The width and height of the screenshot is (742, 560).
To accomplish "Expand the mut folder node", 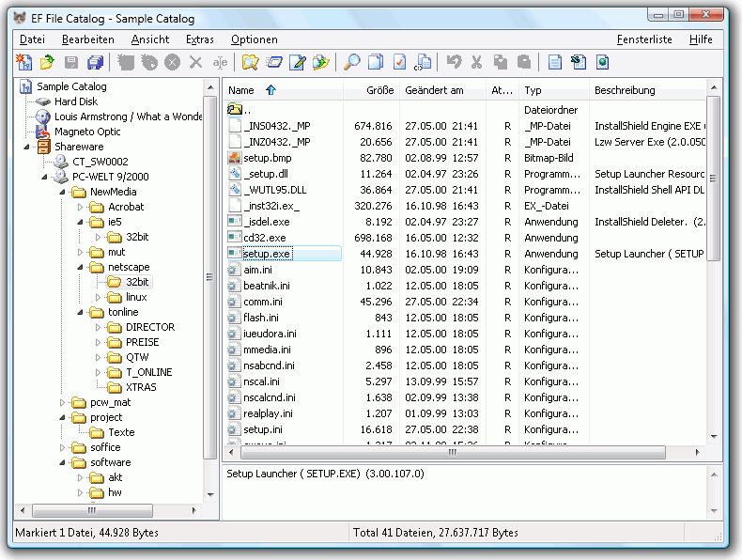I will (x=81, y=252).
